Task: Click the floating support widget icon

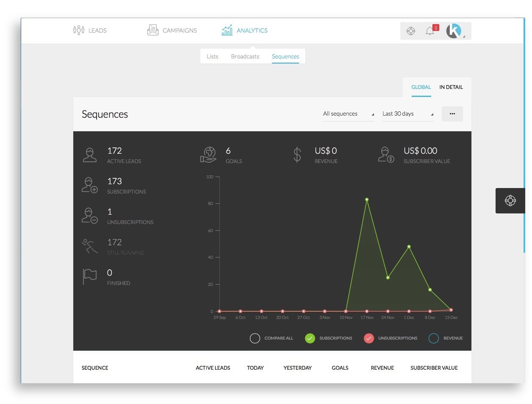Action: point(510,200)
